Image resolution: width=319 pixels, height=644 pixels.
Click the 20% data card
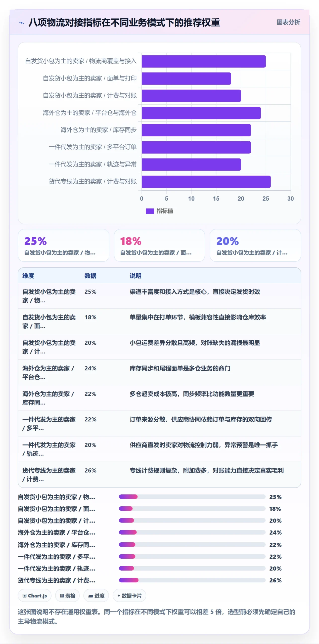(255, 245)
